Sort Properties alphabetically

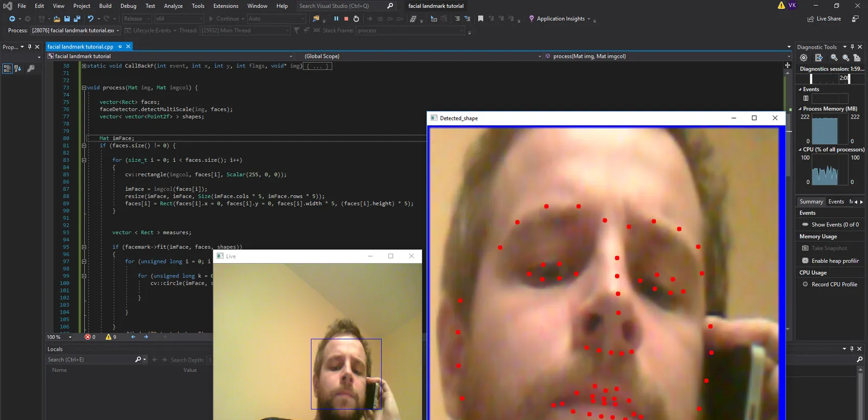[17, 68]
